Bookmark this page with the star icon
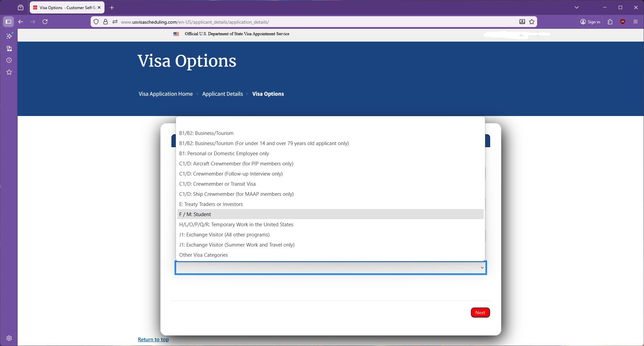Image resolution: width=644 pixels, height=346 pixels. pos(532,22)
